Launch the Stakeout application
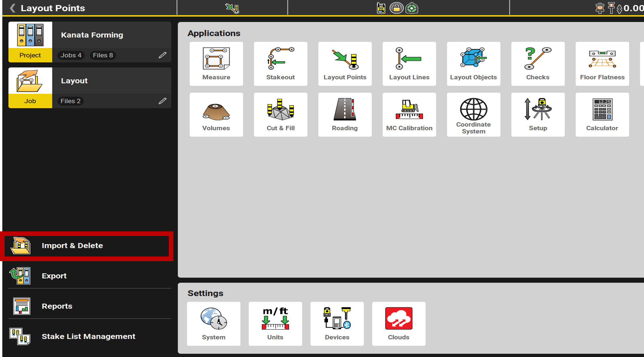 click(280, 64)
